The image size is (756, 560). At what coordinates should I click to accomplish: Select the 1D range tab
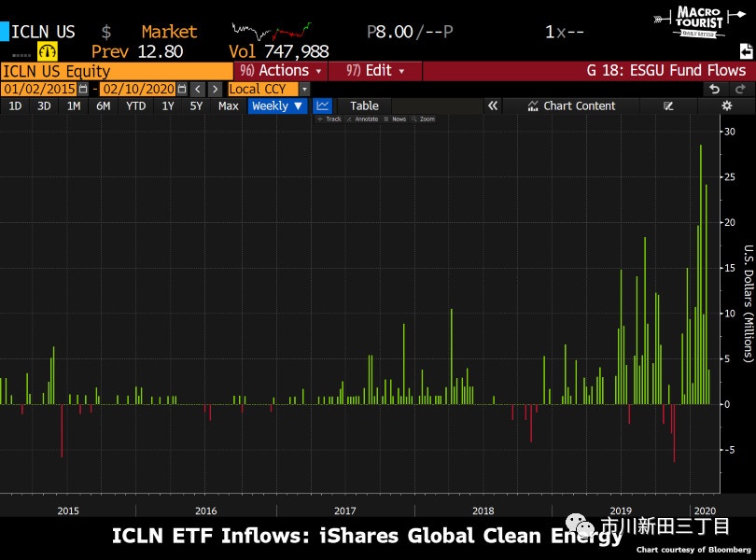pyautogui.click(x=15, y=105)
